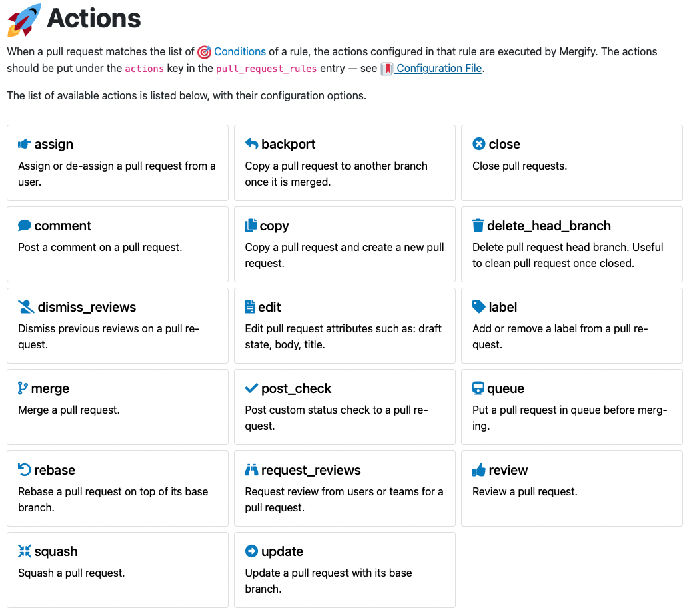Click the post_check checkmark icon
The width and height of the screenshot is (691, 616).
tap(251, 388)
